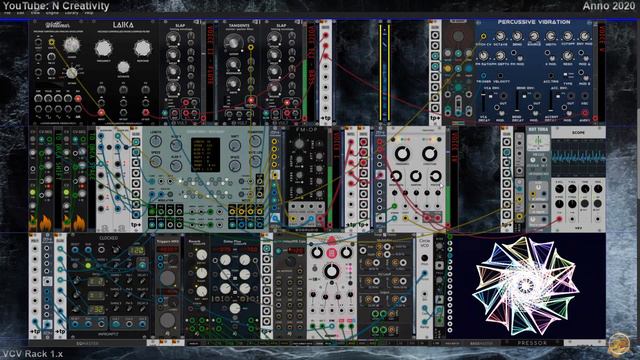Click the Resonance knob on TANGENTS
The height and width of the screenshot is (360, 640).
(x=233, y=64)
